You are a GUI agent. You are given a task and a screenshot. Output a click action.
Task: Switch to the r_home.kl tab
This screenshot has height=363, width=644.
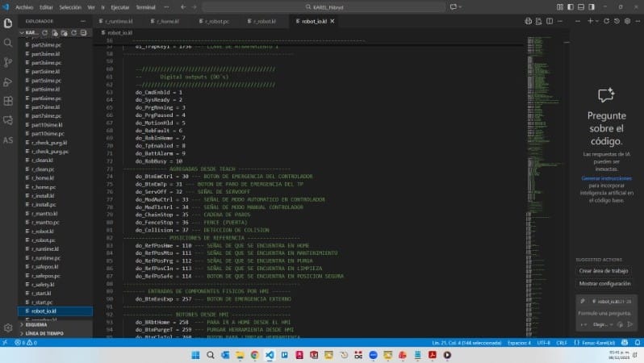166,20
